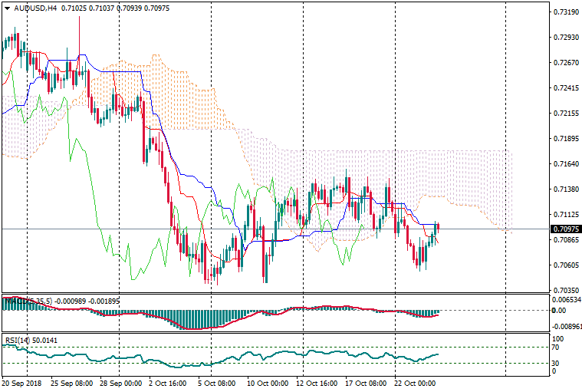Click the RSI(14) indicator label

click(15, 339)
